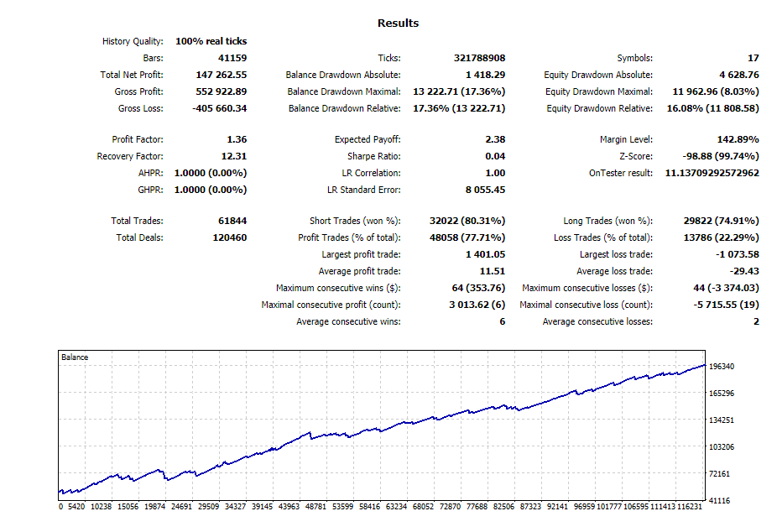Click the Total Net Profit label
The height and width of the screenshot is (532, 777).
coord(132,75)
